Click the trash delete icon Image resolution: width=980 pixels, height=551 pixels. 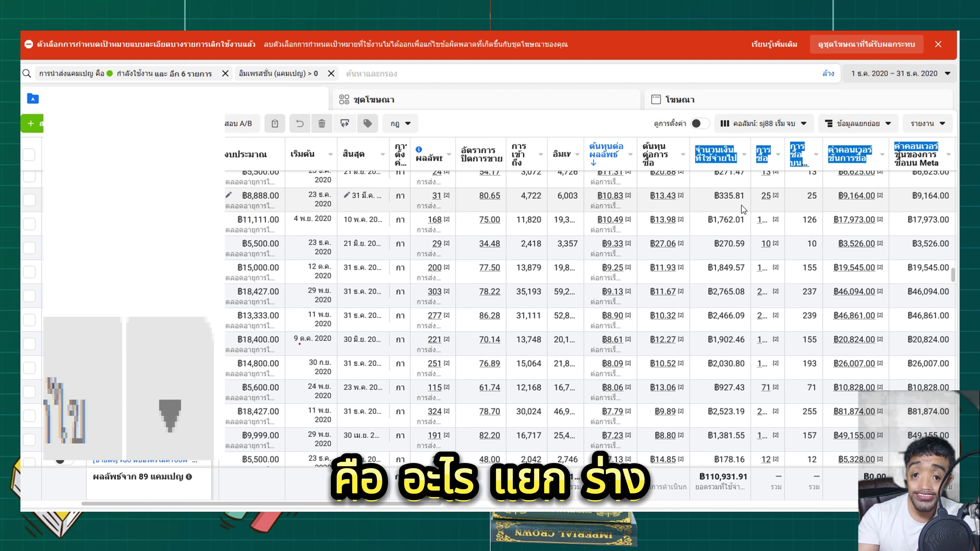322,123
